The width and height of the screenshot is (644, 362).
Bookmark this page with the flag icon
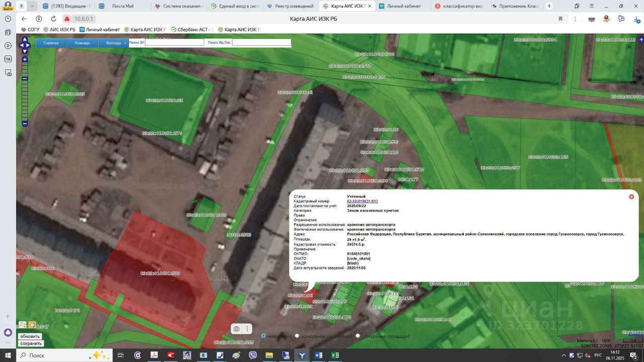(x=560, y=19)
